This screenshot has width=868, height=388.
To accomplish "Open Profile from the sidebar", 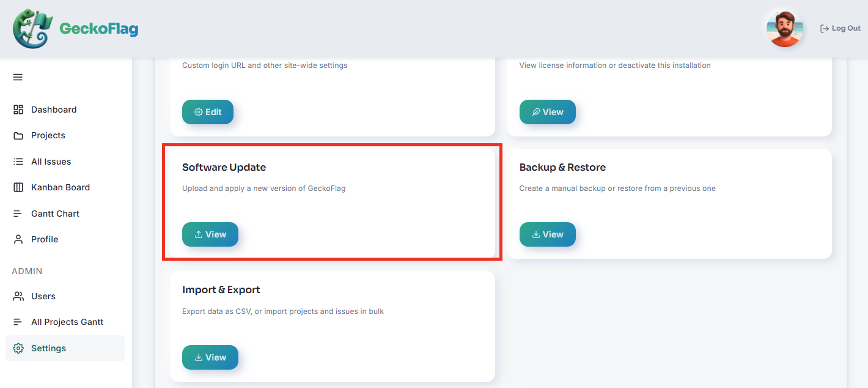I will [x=65, y=239].
